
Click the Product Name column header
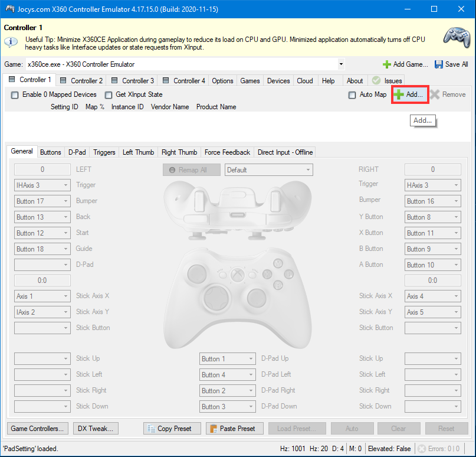click(x=216, y=107)
